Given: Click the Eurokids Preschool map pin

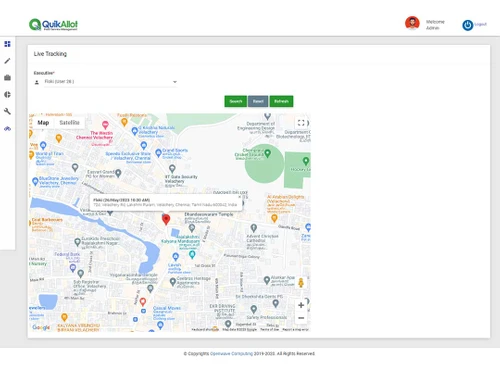Looking at the screenshot, I should (78, 242).
